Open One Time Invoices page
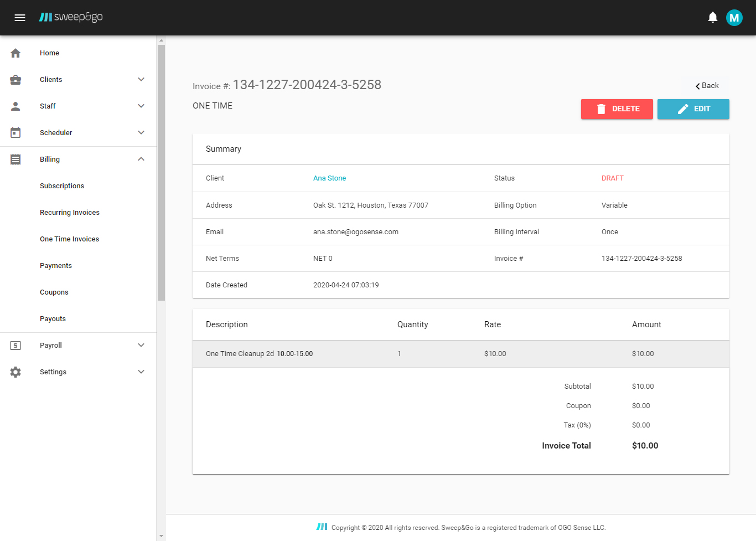Viewport: 756px width, 541px height. tap(69, 239)
